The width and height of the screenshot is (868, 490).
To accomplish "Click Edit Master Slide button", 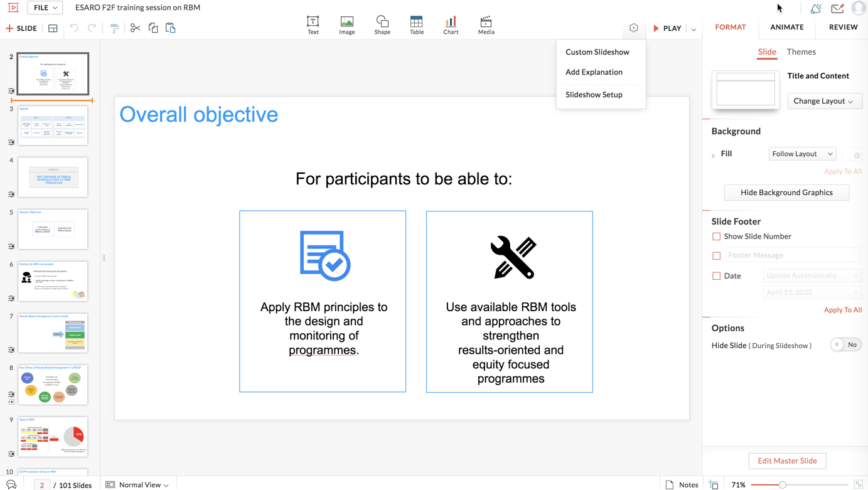I will click(787, 461).
